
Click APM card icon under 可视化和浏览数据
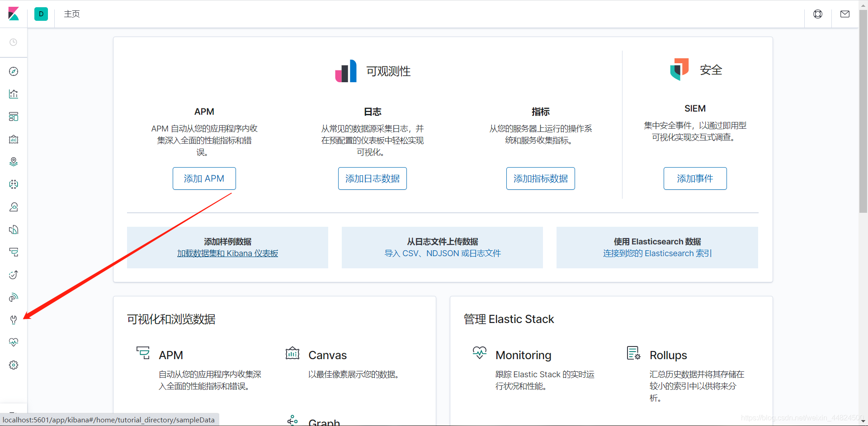[x=143, y=353]
